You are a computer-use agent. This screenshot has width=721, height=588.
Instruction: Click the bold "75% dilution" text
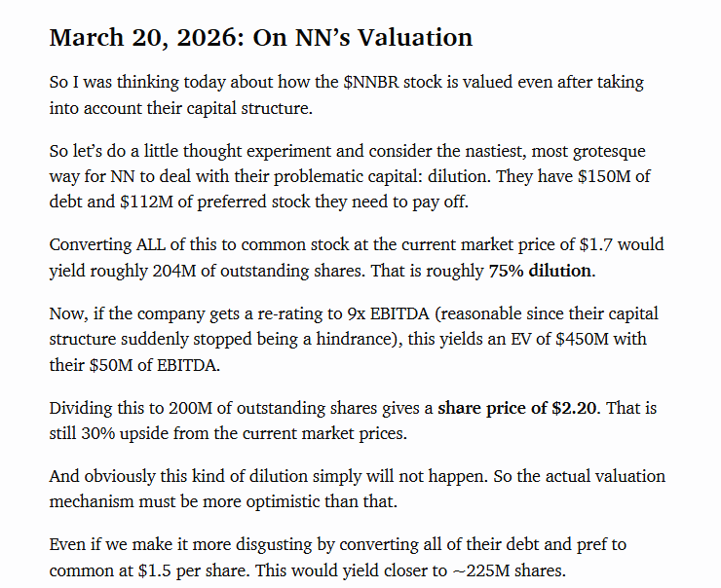click(540, 270)
